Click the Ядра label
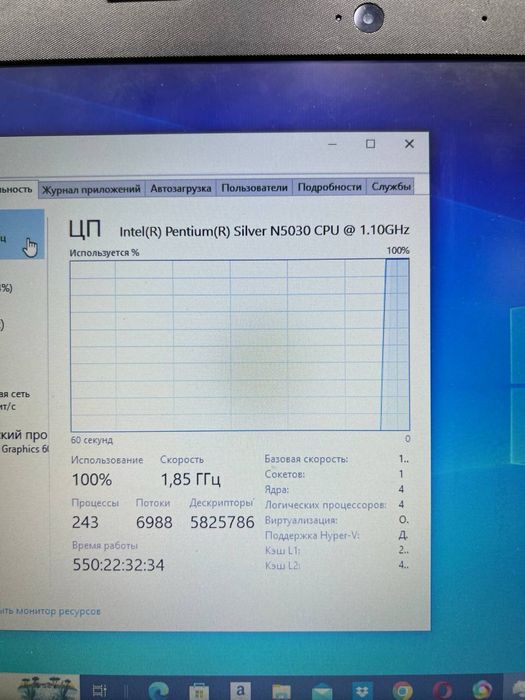 coord(277,490)
